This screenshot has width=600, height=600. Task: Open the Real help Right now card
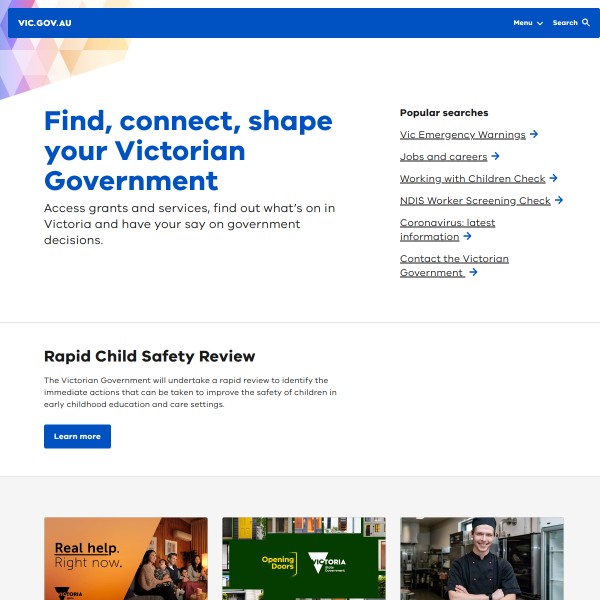tap(126, 557)
